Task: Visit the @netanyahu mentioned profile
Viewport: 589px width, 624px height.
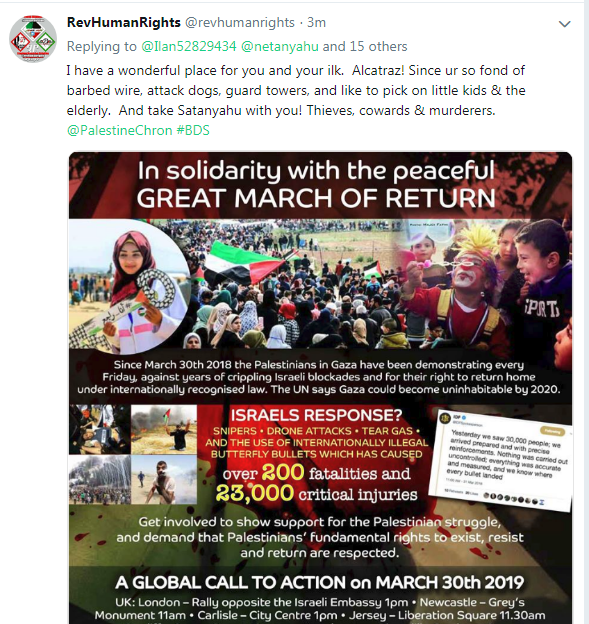Action: [280, 47]
